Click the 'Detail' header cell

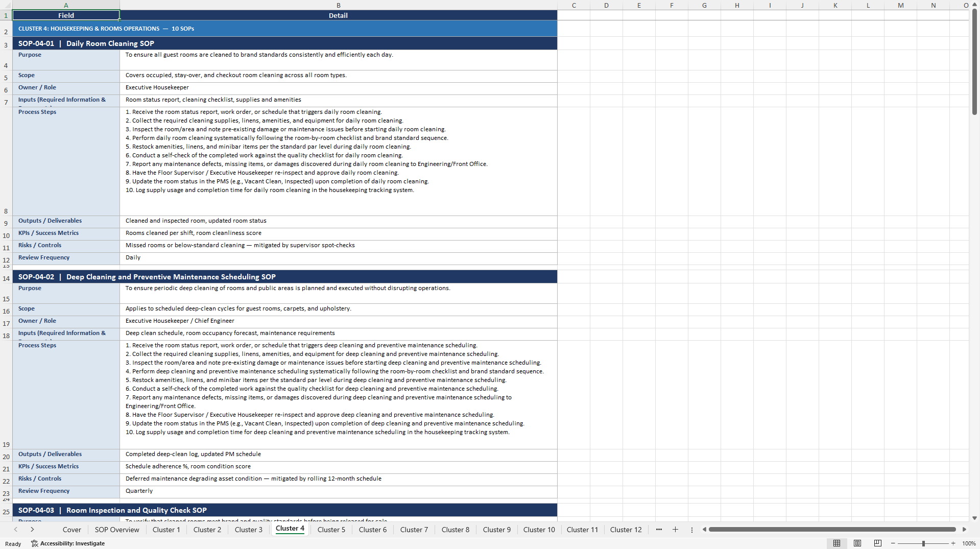(338, 15)
